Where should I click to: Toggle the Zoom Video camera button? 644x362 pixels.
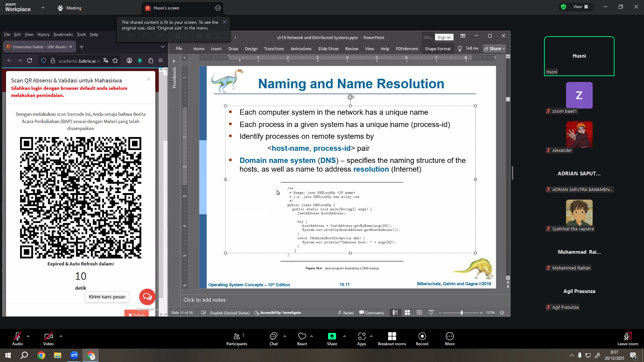click(x=48, y=339)
